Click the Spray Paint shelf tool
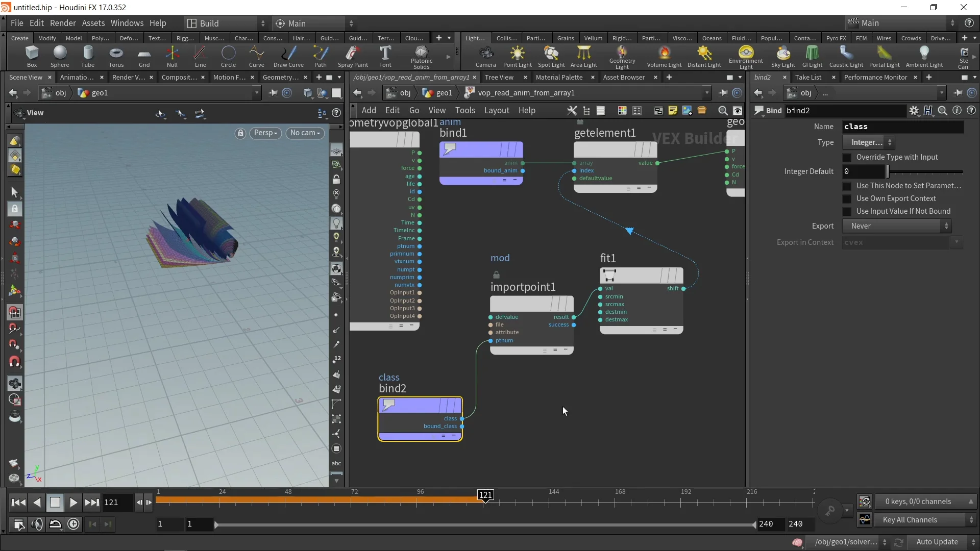The height and width of the screenshot is (551, 980). point(352,56)
